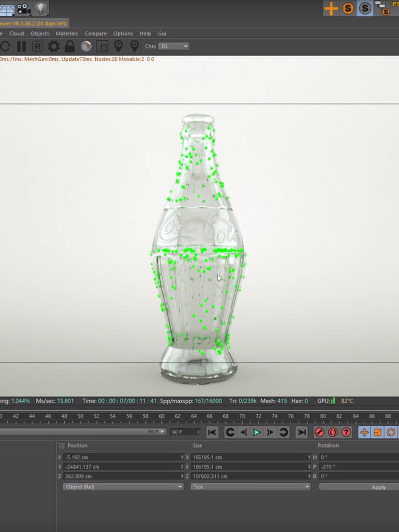
Task: Click the 90 F end frame field
Action: 185,432
